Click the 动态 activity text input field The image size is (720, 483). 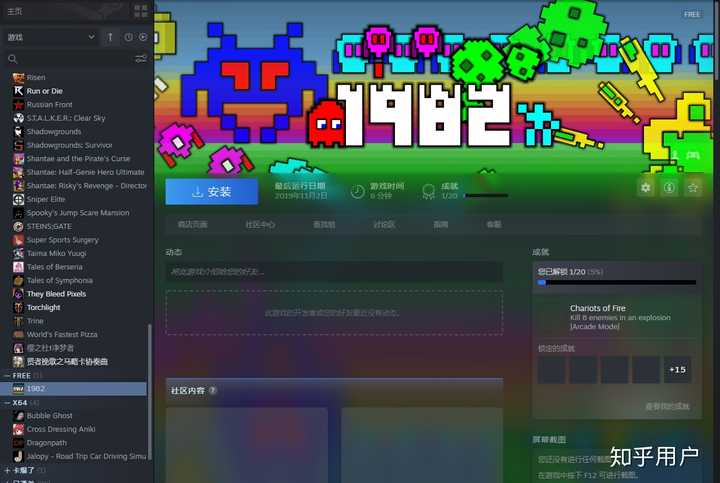(x=334, y=272)
